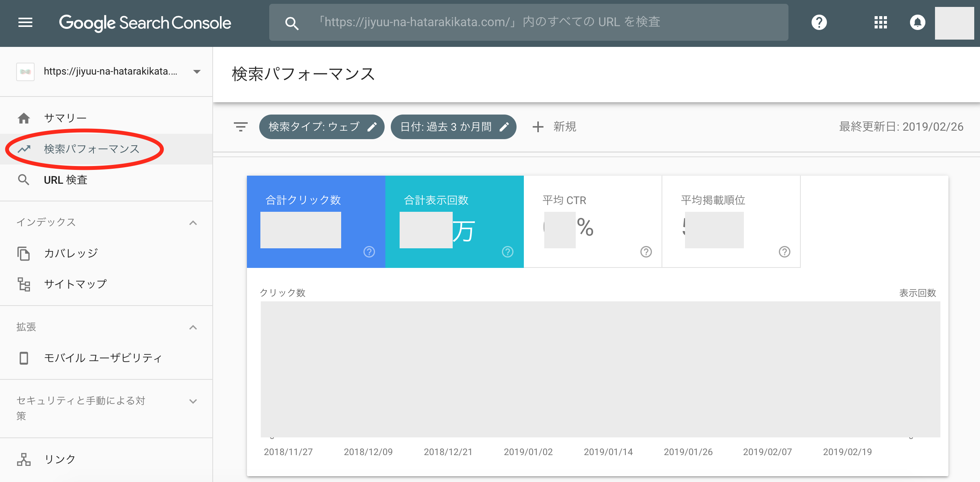Click the trend line icon beside 検索パフォーマンス
980x482 pixels.
24,149
